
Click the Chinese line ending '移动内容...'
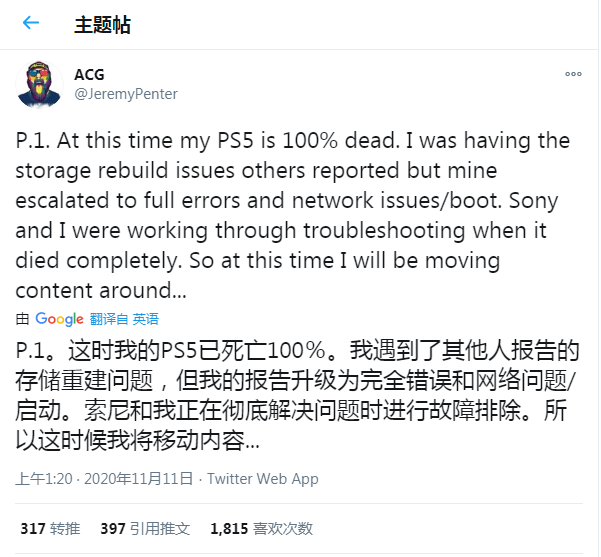pyautogui.click(x=139, y=439)
